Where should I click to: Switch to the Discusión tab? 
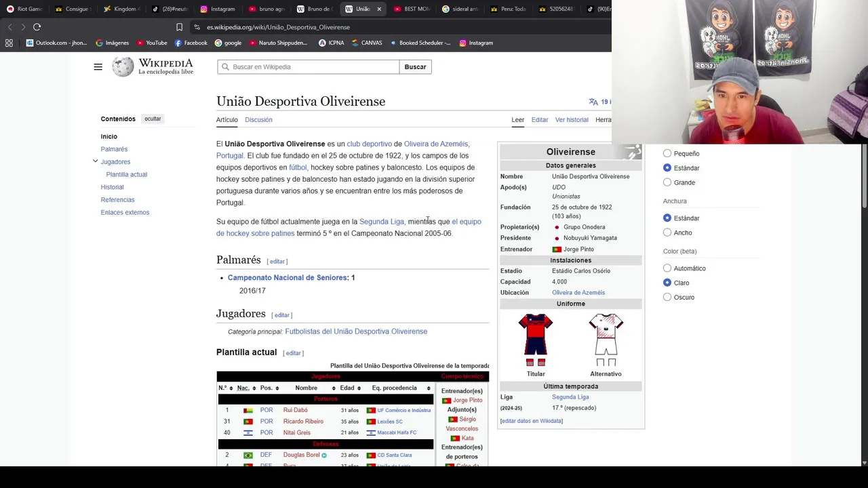[x=258, y=120]
